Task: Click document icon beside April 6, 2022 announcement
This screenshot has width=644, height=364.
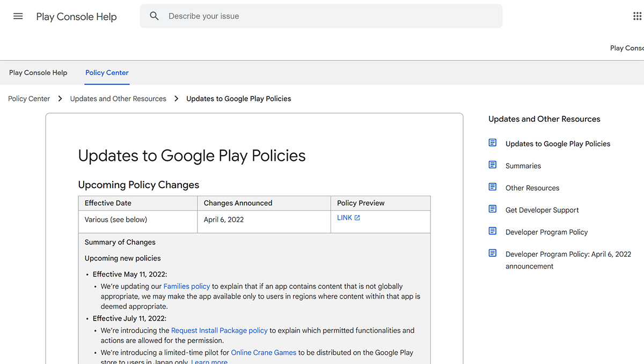Action: (493, 253)
